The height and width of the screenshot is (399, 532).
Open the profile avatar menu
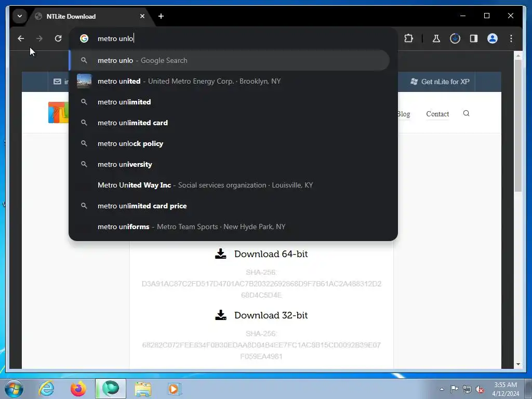tap(493, 38)
